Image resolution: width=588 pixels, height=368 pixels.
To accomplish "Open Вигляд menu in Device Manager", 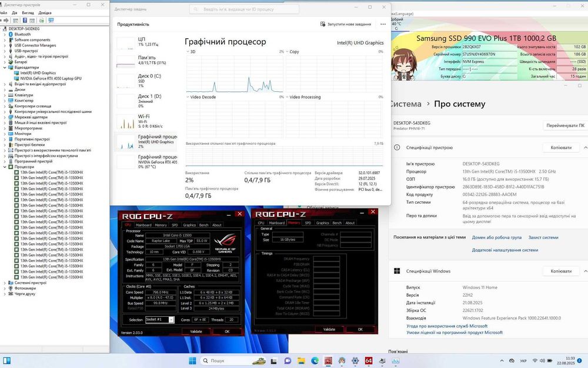I will [x=28, y=13].
